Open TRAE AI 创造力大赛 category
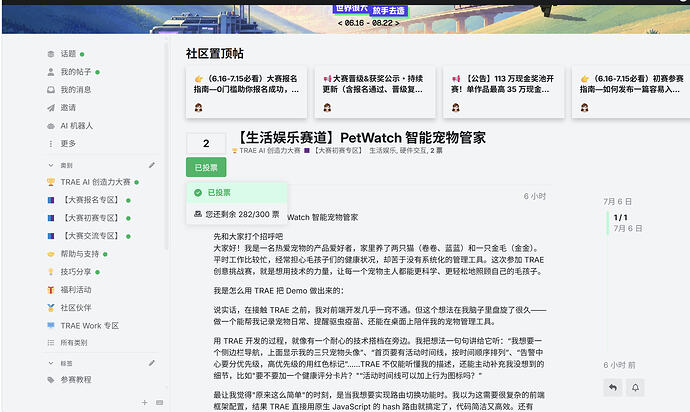The width and height of the screenshot is (690, 412). click(93, 182)
